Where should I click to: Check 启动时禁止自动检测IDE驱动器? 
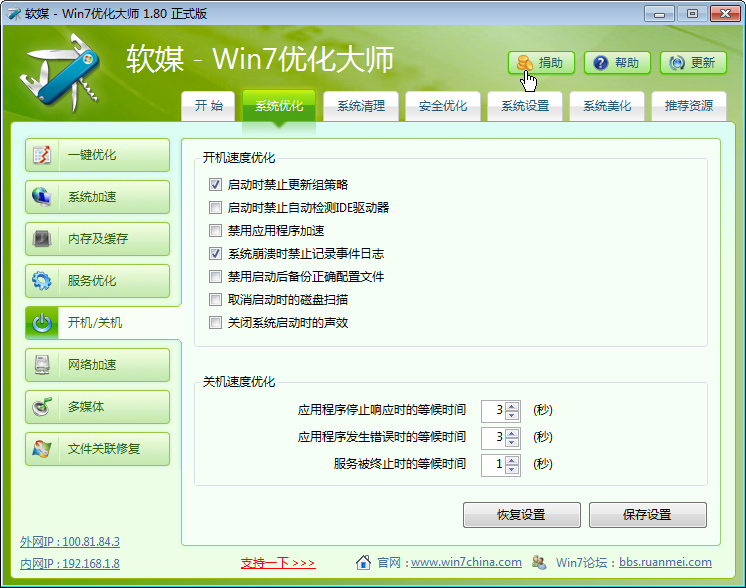(215, 207)
